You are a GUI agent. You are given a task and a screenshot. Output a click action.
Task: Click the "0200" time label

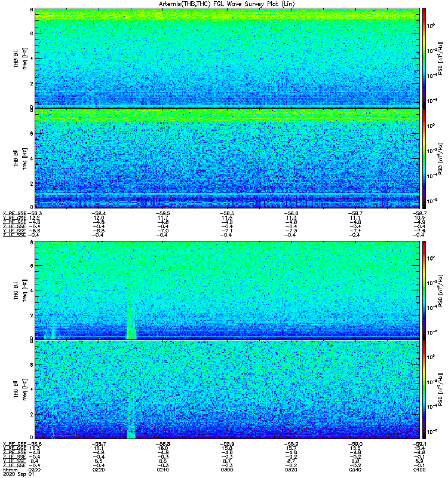pyautogui.click(x=35, y=470)
